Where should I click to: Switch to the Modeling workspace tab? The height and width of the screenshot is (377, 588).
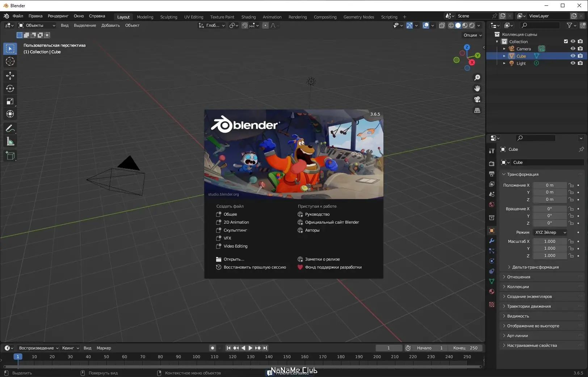tap(145, 17)
